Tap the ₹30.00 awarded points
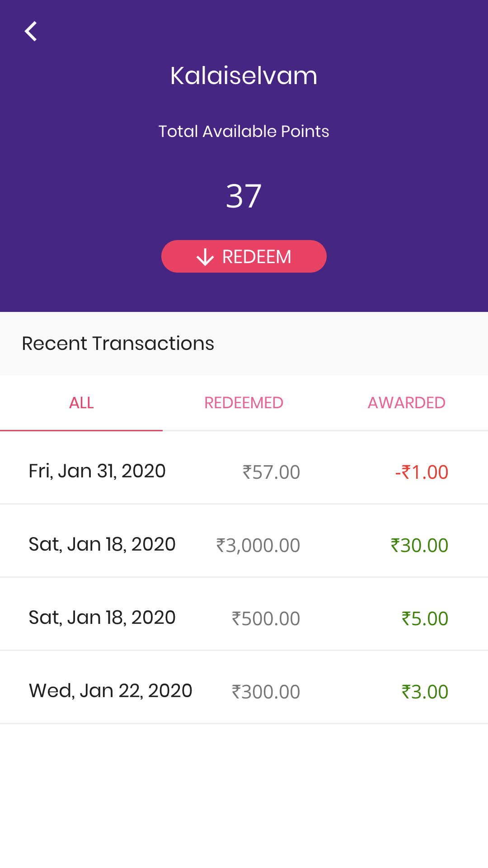The width and height of the screenshot is (488, 868). click(419, 545)
